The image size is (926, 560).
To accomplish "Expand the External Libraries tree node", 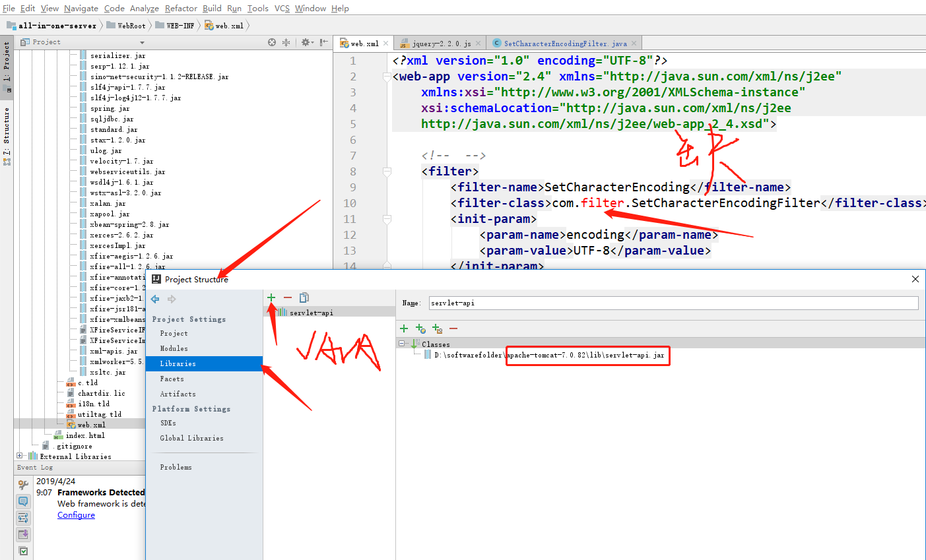I will 20,456.
